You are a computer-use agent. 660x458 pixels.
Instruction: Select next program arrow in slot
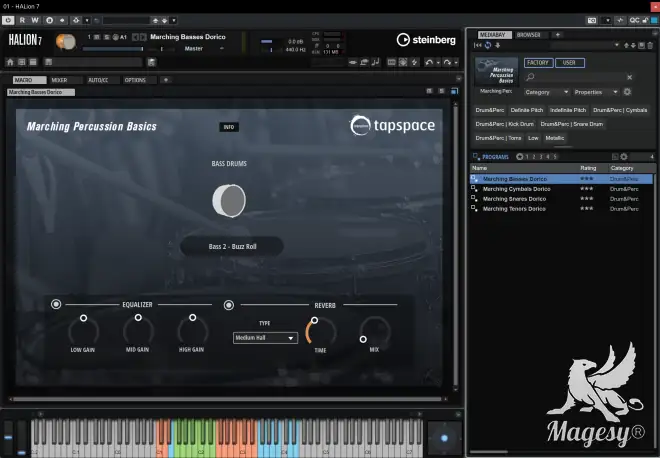point(143,37)
